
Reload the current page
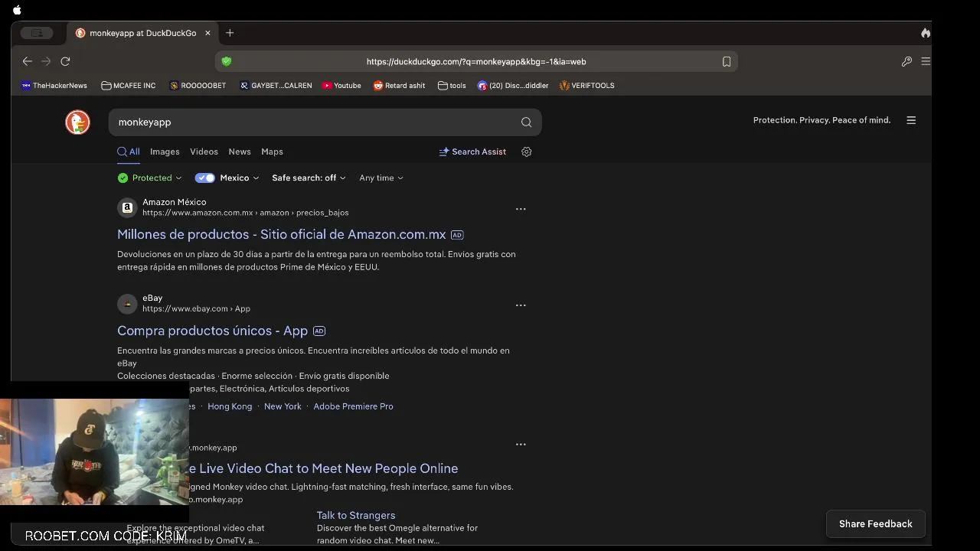65,61
